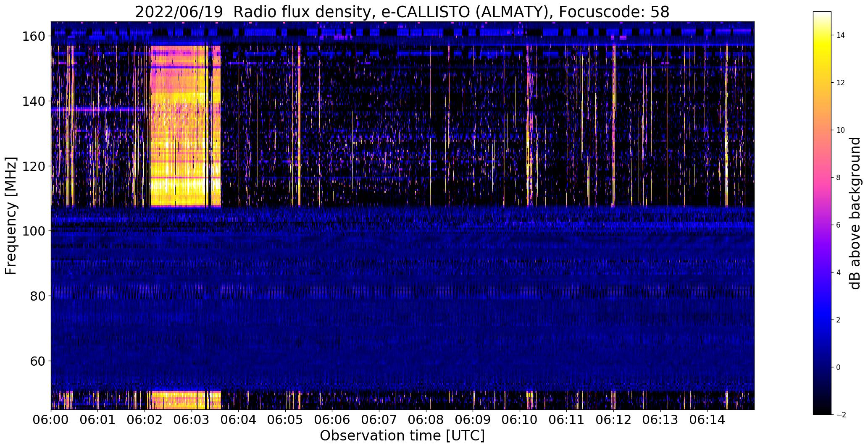The width and height of the screenshot is (868, 448).
Task: Click the 06:01 time tick label
Action: coord(98,420)
